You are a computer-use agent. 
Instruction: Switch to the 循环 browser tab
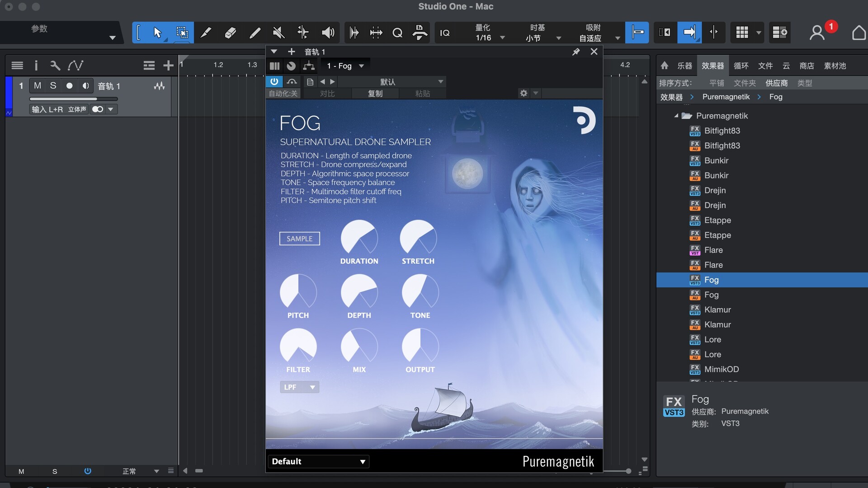point(741,66)
